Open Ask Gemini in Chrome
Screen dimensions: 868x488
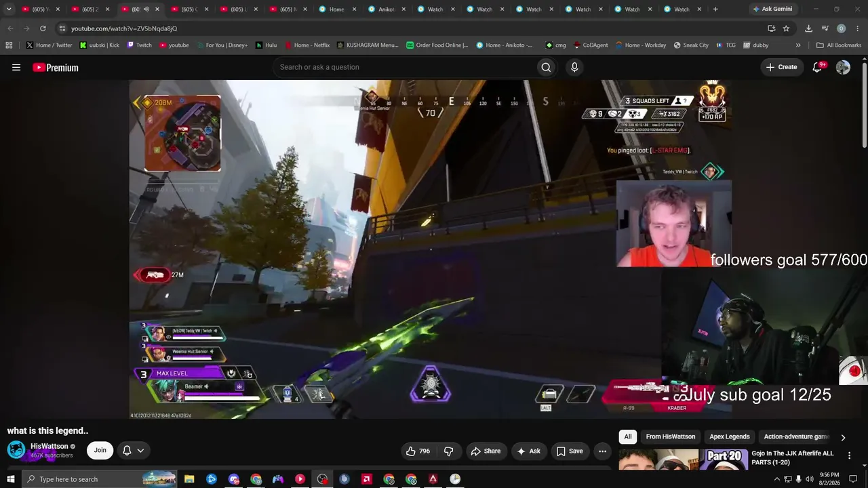coord(772,9)
